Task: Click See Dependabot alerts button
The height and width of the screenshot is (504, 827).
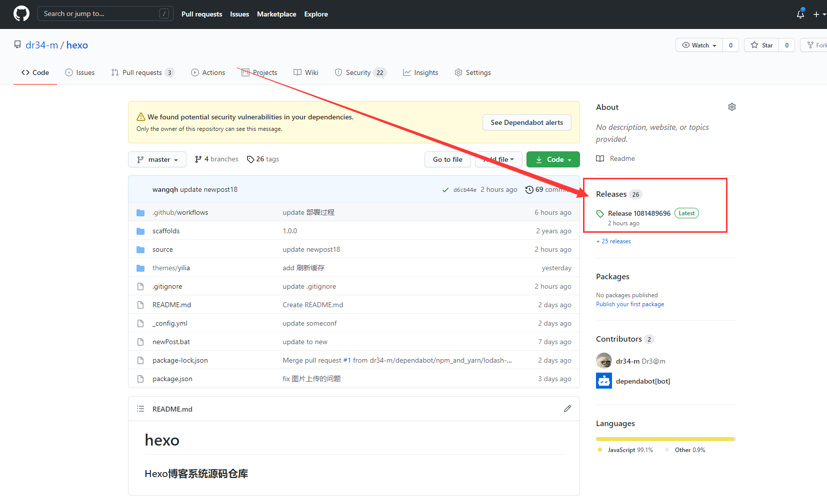Action: 526,122
